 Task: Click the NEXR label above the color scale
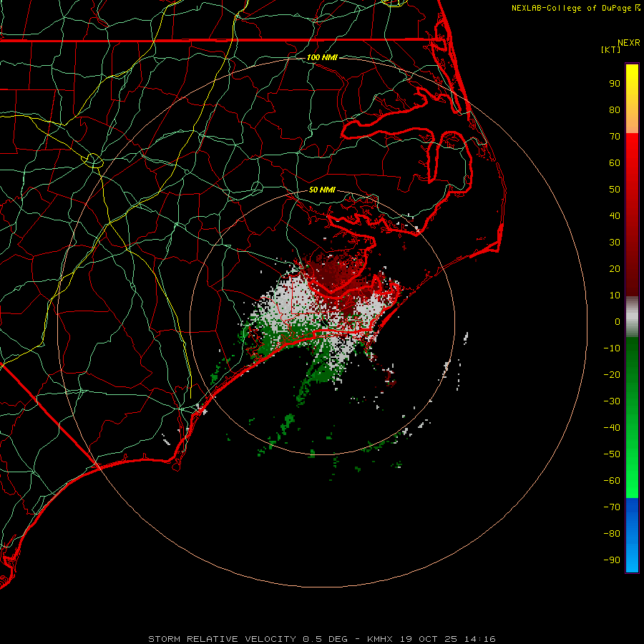coord(629,43)
